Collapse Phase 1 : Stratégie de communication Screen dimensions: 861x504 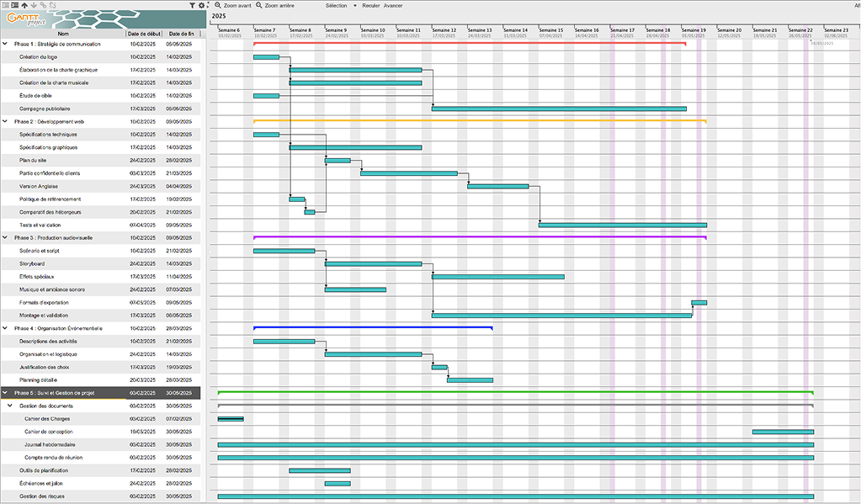click(x=5, y=44)
